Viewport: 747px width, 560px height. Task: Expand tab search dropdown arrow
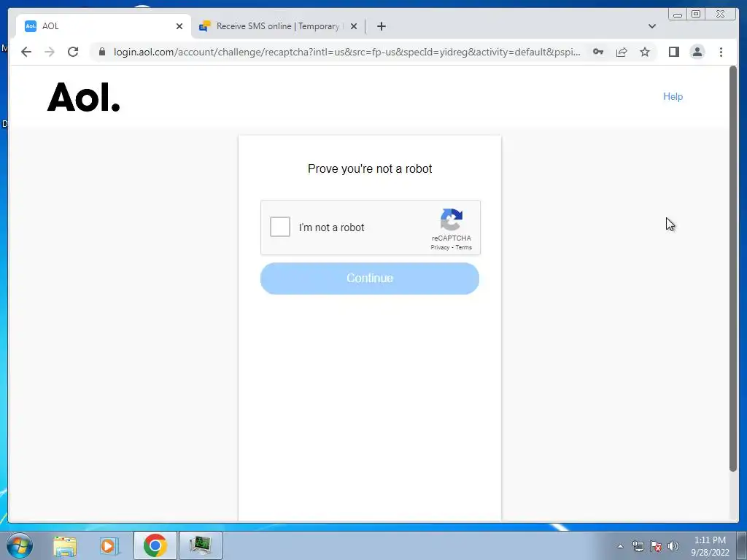pyautogui.click(x=651, y=26)
